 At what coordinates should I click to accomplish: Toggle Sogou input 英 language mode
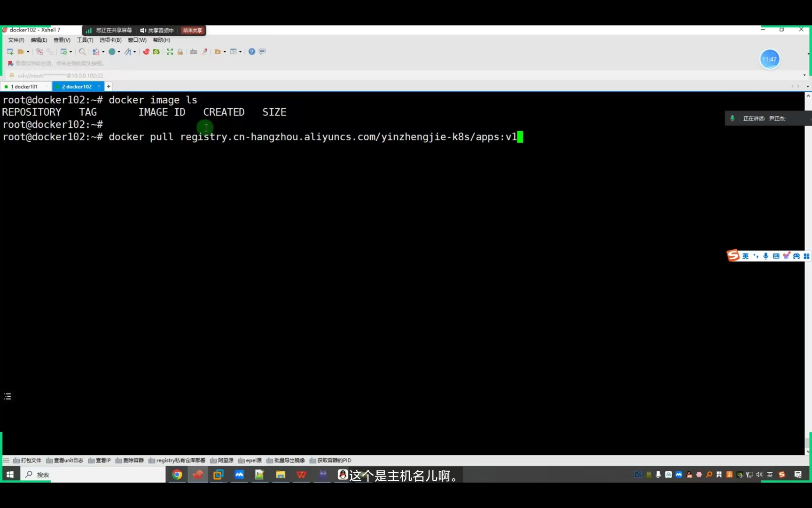tap(745, 256)
